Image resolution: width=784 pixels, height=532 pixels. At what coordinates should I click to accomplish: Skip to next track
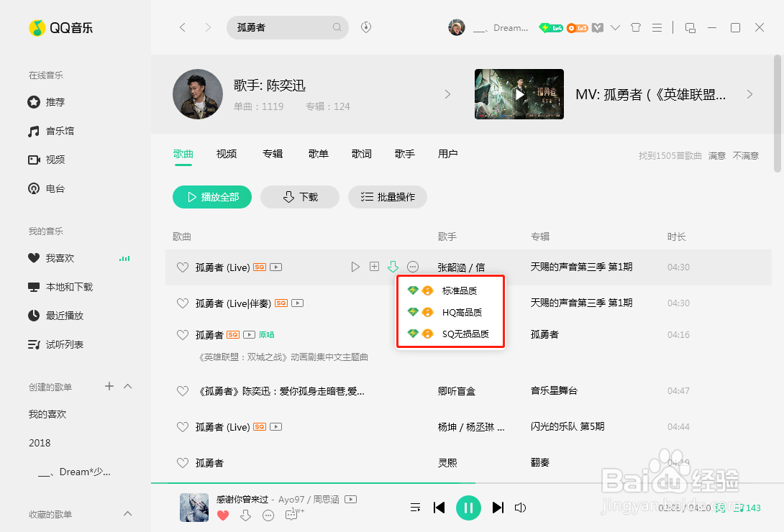point(498,508)
